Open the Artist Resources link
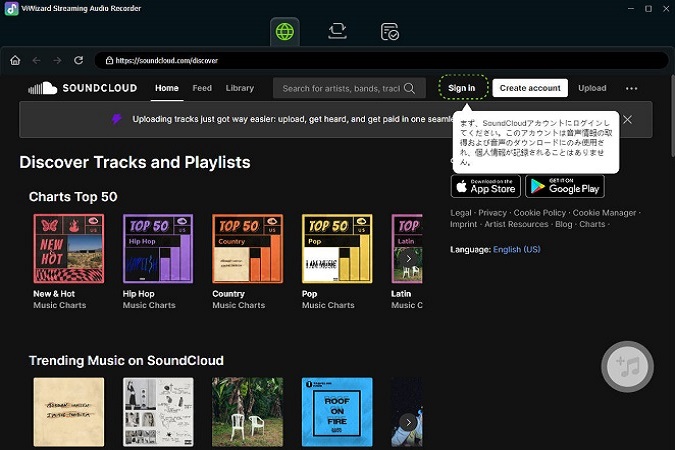Viewport: 675px width, 450px height. point(516,224)
